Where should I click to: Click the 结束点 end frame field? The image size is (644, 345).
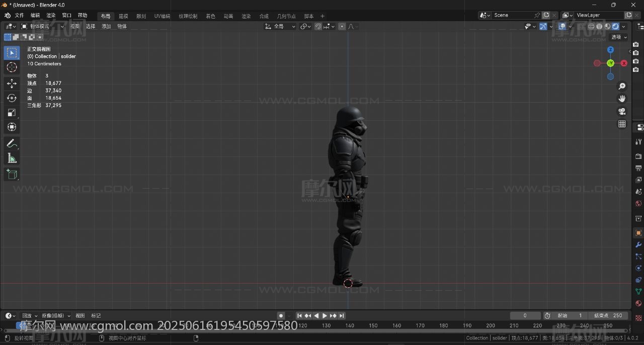(x=609, y=316)
